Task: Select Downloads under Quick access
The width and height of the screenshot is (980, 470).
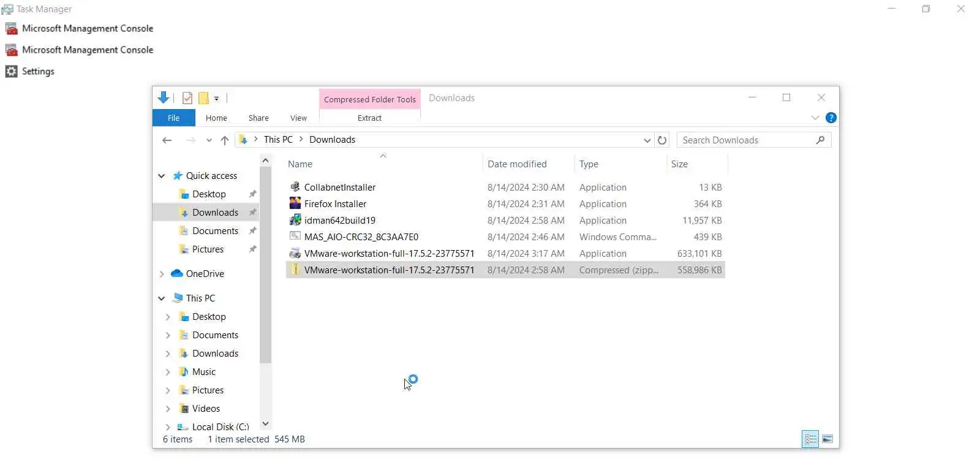Action: pos(215,213)
